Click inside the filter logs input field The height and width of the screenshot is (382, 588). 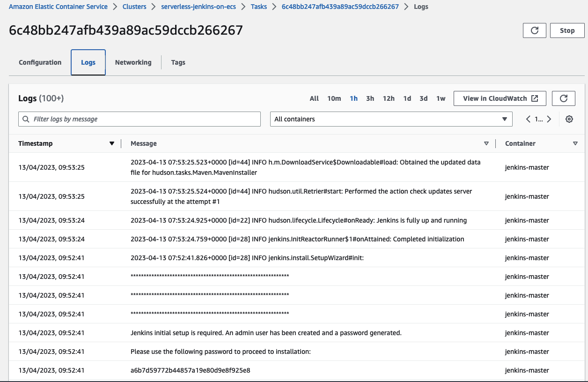[140, 119]
